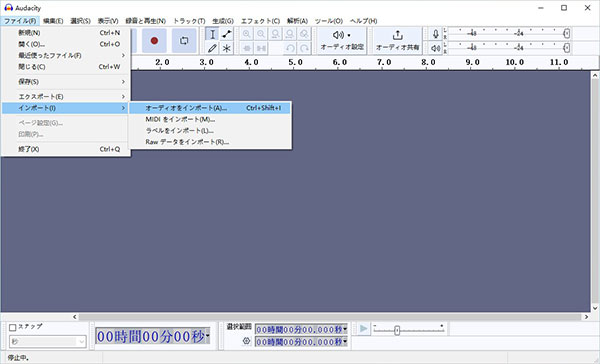Open the 生成(G) menu
This screenshot has height=364, width=600.
coord(223,21)
